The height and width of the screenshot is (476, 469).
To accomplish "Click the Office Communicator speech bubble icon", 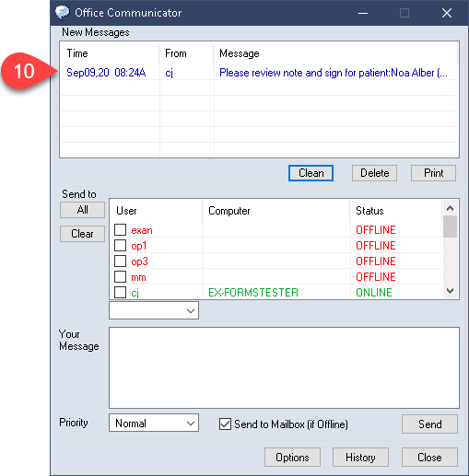I will (x=63, y=13).
